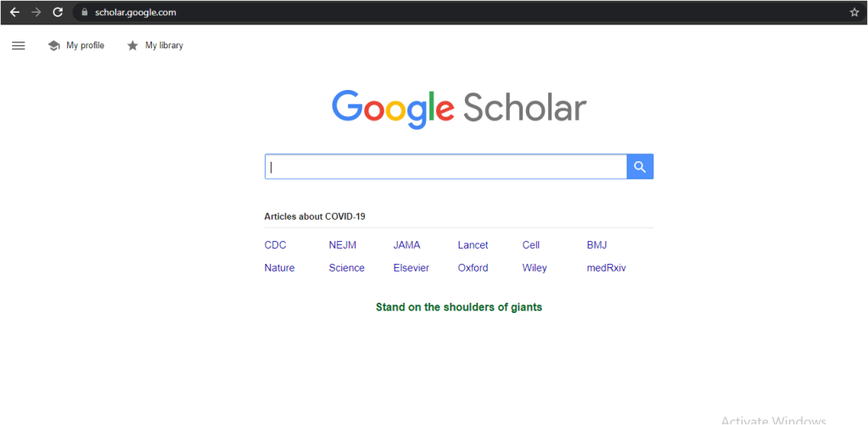
Task: Follow the Science articles link
Action: pyautogui.click(x=346, y=268)
